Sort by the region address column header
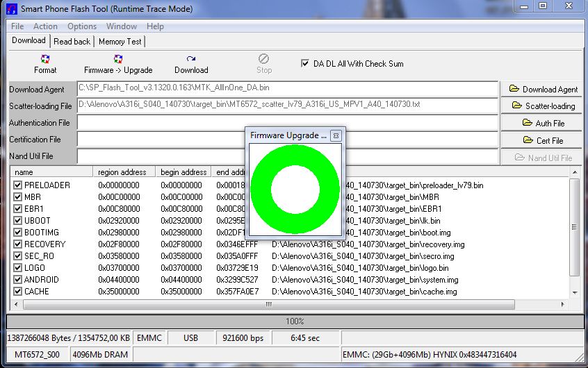 tap(122, 172)
